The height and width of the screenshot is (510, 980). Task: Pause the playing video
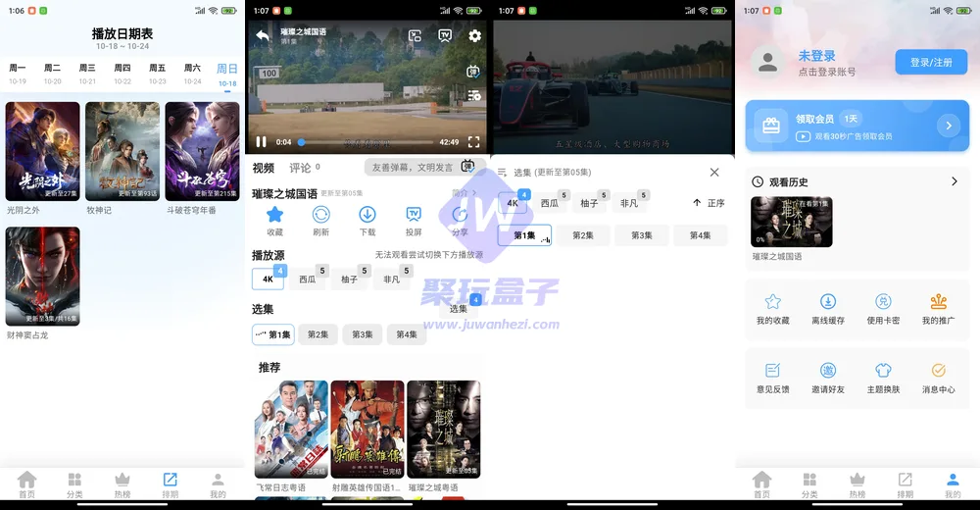[x=262, y=142]
